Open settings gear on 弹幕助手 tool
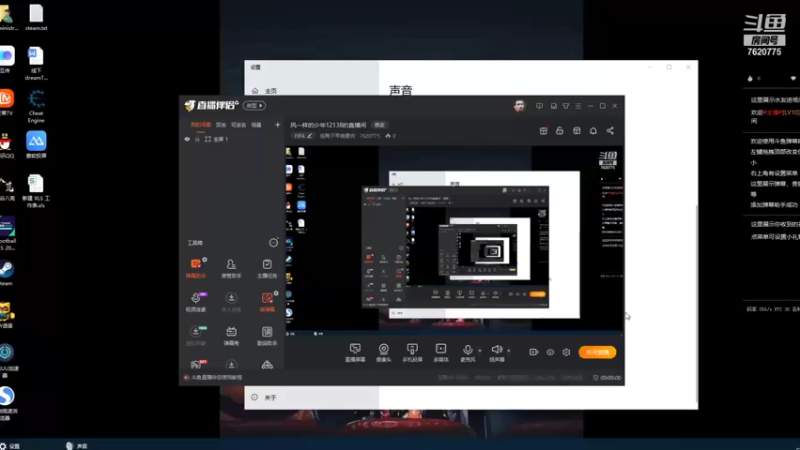This screenshot has width=800, height=450. [205, 260]
